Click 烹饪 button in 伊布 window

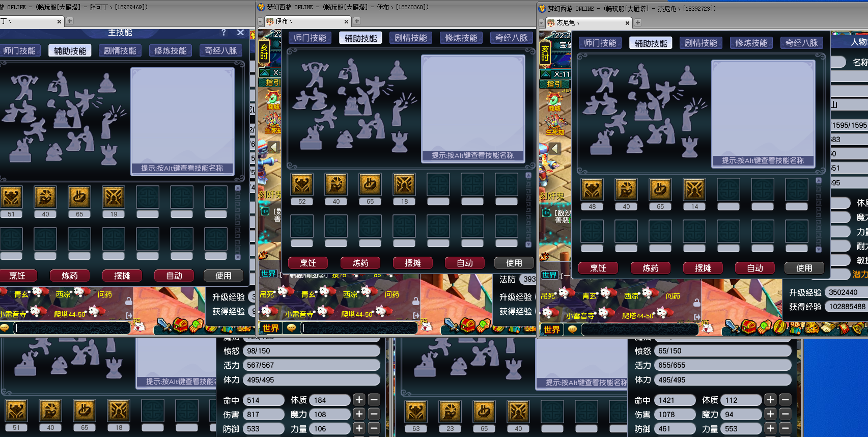(x=308, y=263)
